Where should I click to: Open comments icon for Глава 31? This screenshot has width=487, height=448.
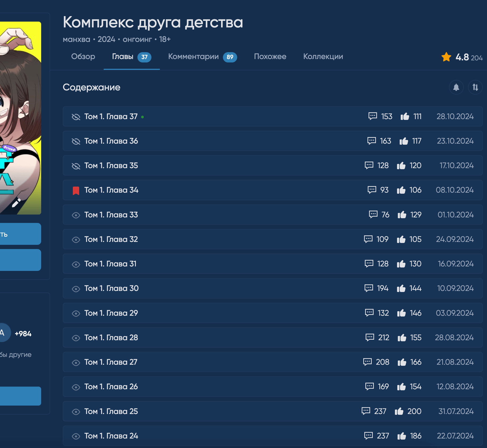[369, 264]
